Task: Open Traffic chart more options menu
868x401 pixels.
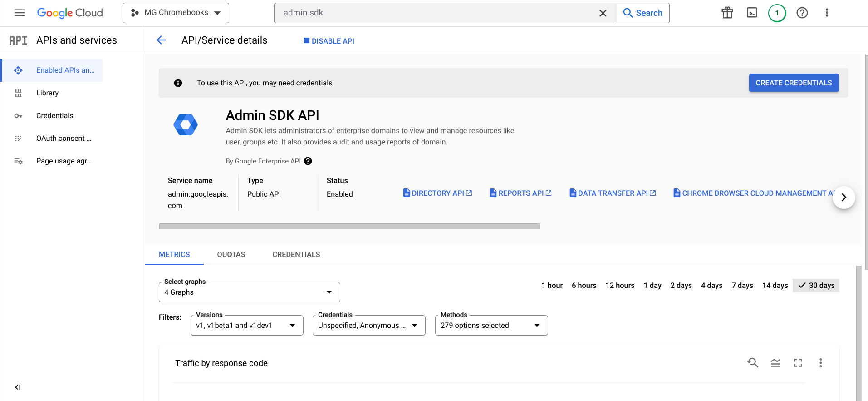Action: click(x=821, y=363)
